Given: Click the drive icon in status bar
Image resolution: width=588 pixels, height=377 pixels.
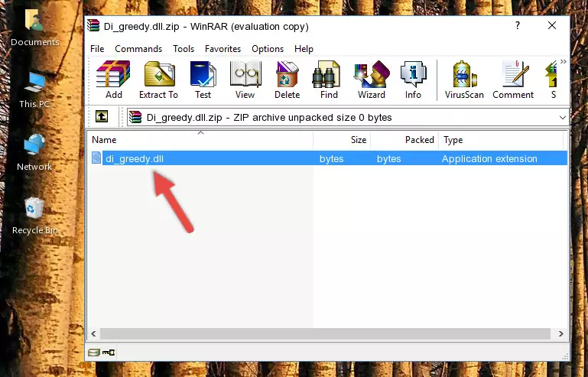Looking at the screenshot, I should click(94, 353).
